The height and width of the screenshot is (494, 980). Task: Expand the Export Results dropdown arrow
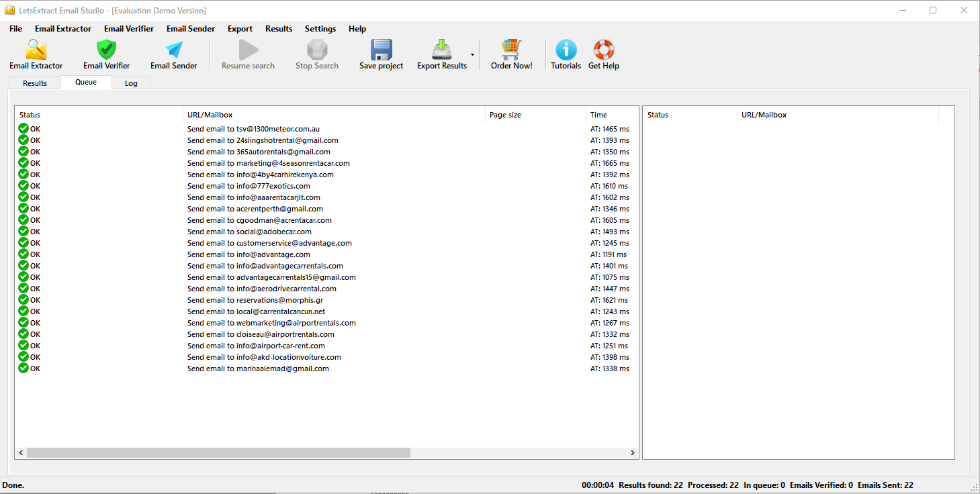(472, 55)
